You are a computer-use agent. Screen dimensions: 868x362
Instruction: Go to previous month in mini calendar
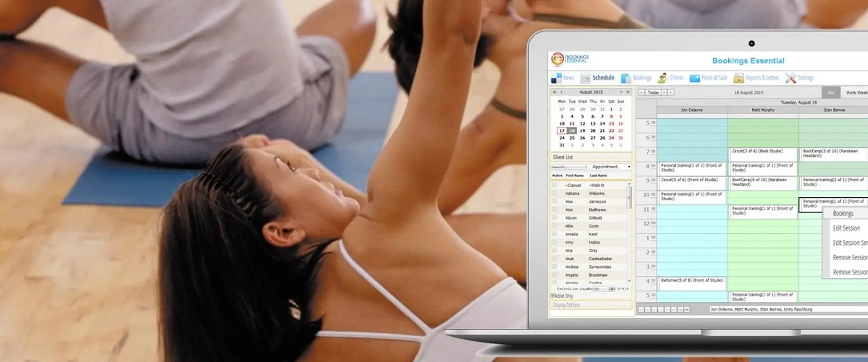pos(561,92)
